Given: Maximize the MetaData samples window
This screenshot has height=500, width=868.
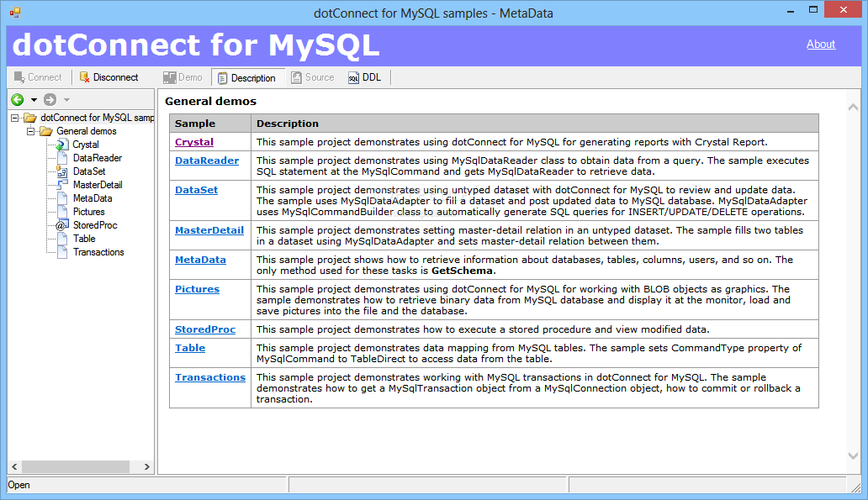Looking at the screenshot, I should [x=813, y=10].
